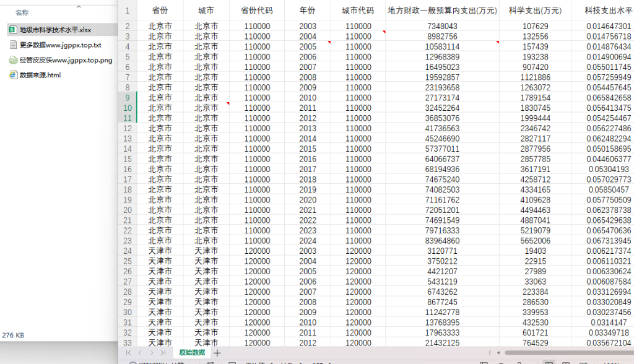Click the cell with value 0.0314147
The height and width of the screenshot is (364, 634).
(603, 323)
